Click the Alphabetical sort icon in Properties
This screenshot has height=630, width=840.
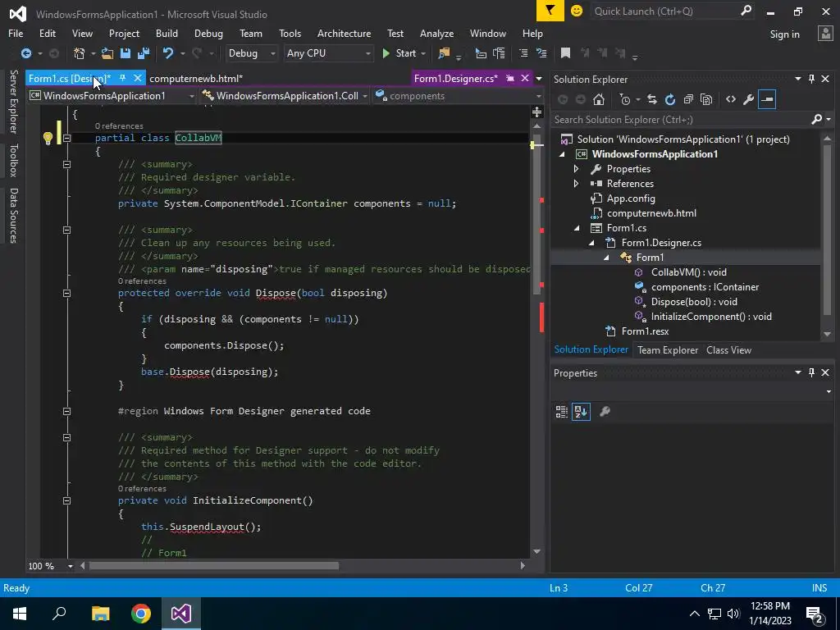pyautogui.click(x=582, y=412)
